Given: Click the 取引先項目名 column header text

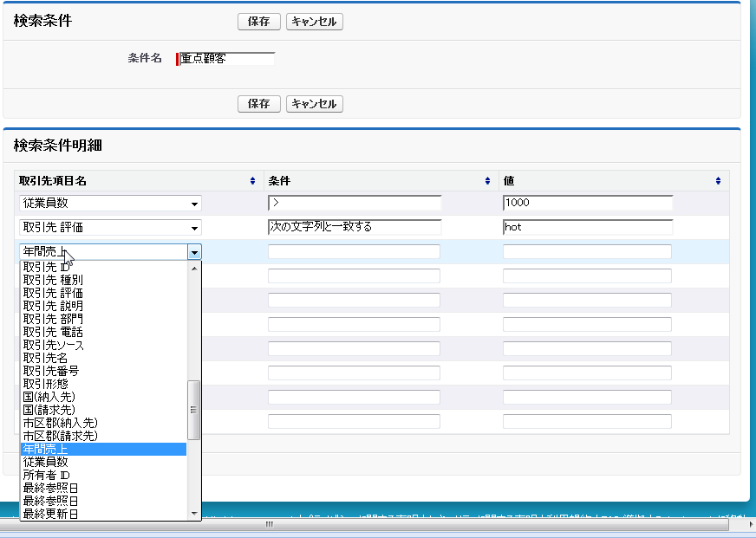Looking at the screenshot, I should (x=53, y=180).
